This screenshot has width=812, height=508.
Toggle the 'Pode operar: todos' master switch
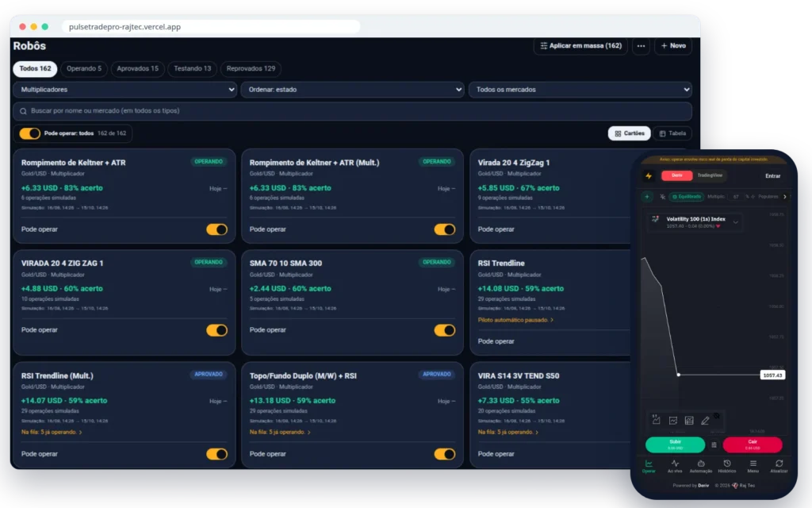tap(29, 133)
